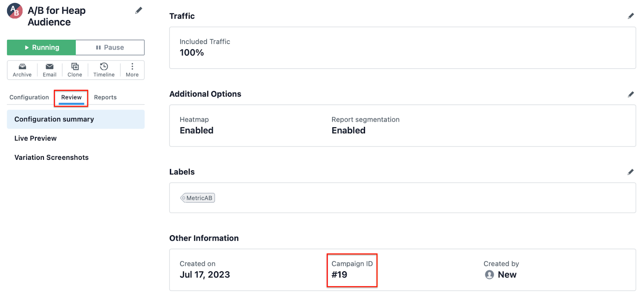
Task: Archive the campaign
Action: point(22,70)
